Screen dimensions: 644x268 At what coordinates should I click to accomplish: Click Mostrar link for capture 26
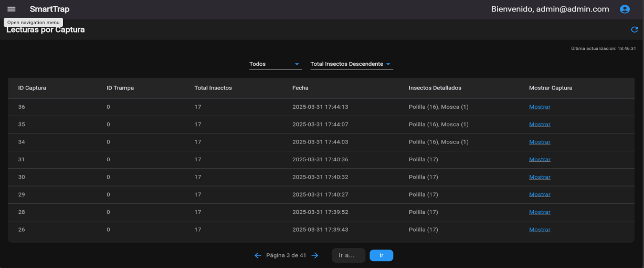point(540,230)
